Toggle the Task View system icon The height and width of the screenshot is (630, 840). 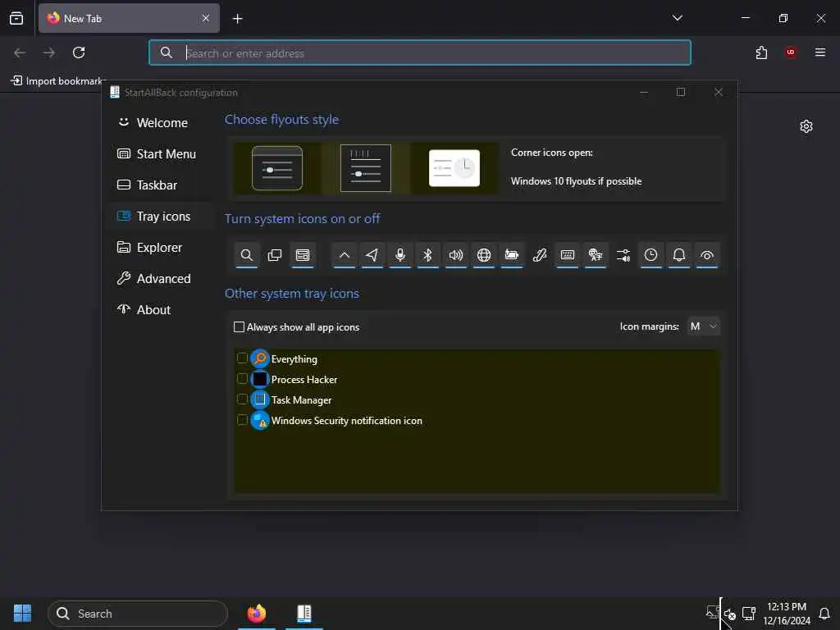point(274,255)
